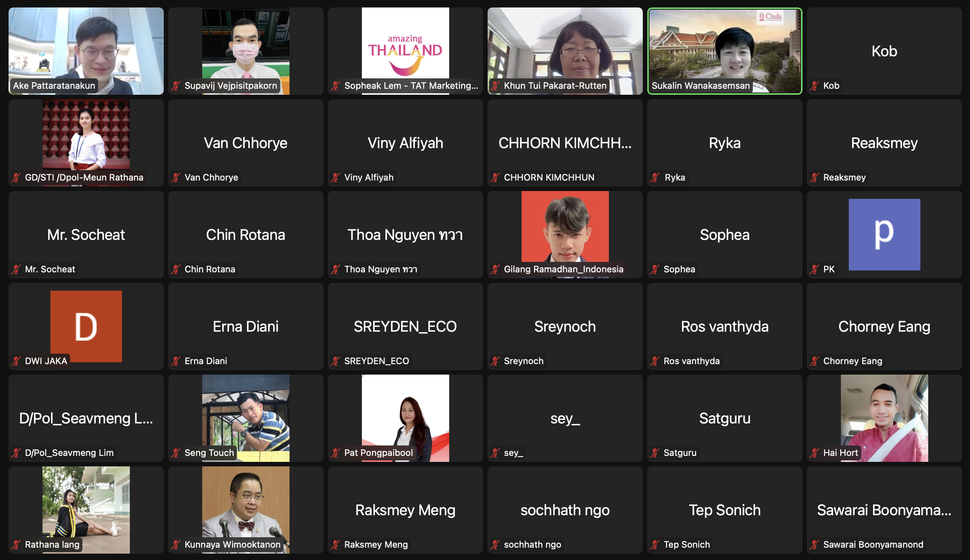Click muted mic icon beside sochhath ngo label
The height and width of the screenshot is (560, 970).
[x=495, y=545]
